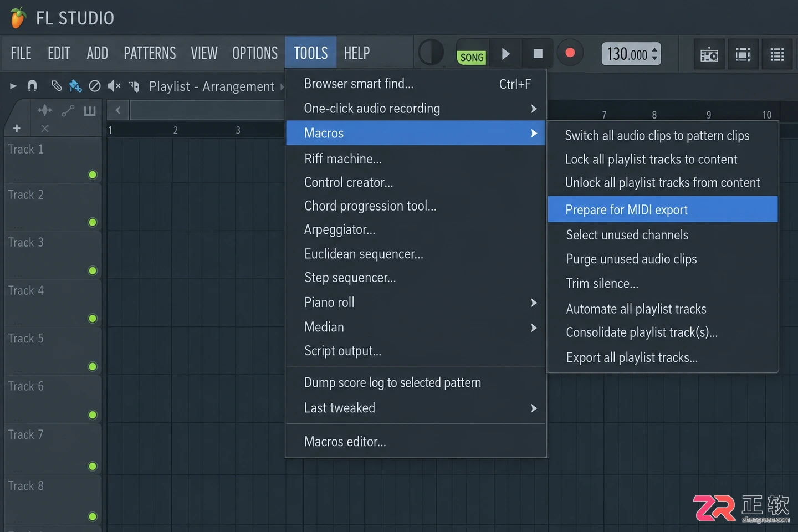Expand the Last tweaked submenu

(416, 408)
